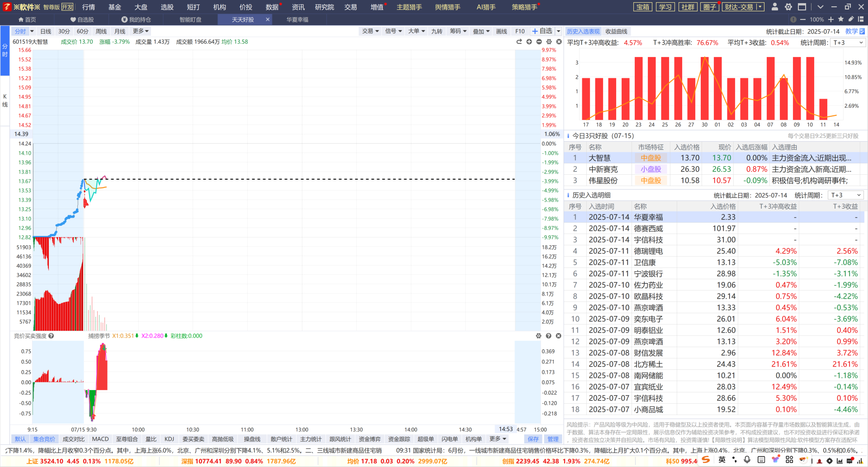Open the 叠加 dropdown
Image resolution: width=868 pixels, height=467 pixels.
click(x=481, y=31)
